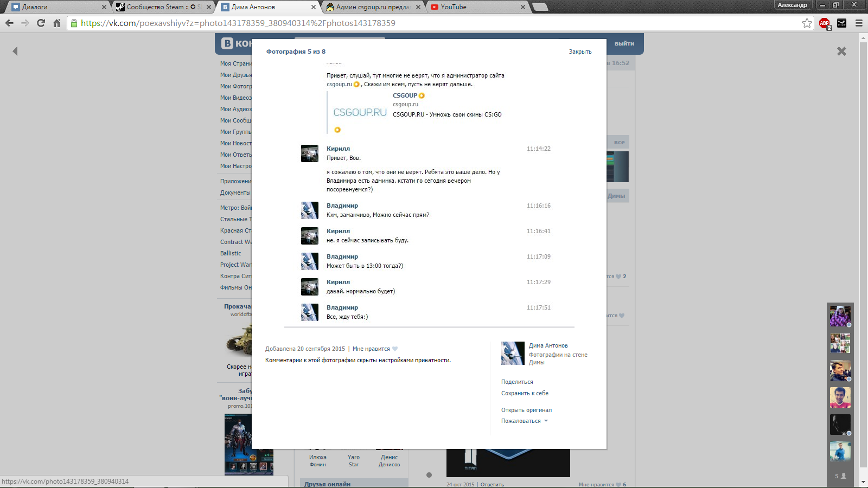Open the browser home page icon
Screen dimensions: 868x488
point(56,23)
